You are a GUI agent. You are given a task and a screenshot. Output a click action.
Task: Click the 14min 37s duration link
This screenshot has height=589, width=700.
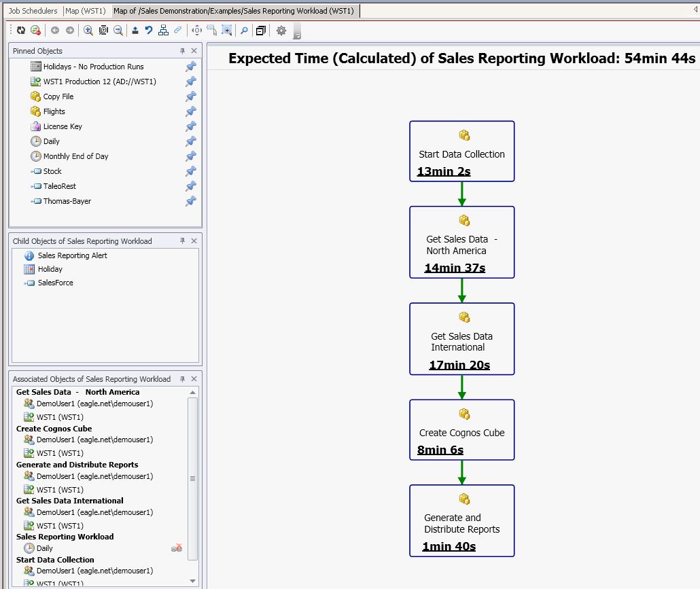click(x=455, y=268)
